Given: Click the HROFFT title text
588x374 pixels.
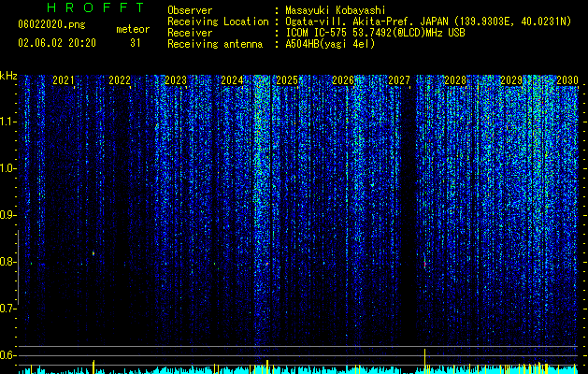Looking at the screenshot, I should (x=96, y=7).
